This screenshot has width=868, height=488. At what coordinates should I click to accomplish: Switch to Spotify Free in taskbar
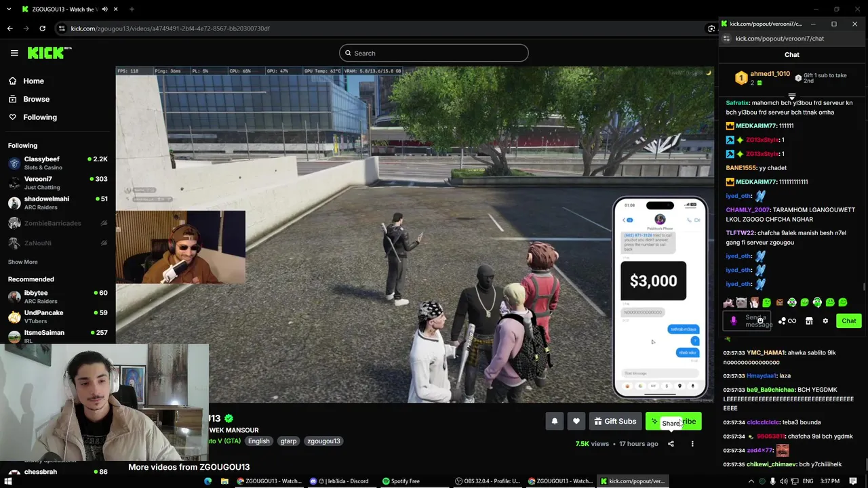pyautogui.click(x=401, y=481)
